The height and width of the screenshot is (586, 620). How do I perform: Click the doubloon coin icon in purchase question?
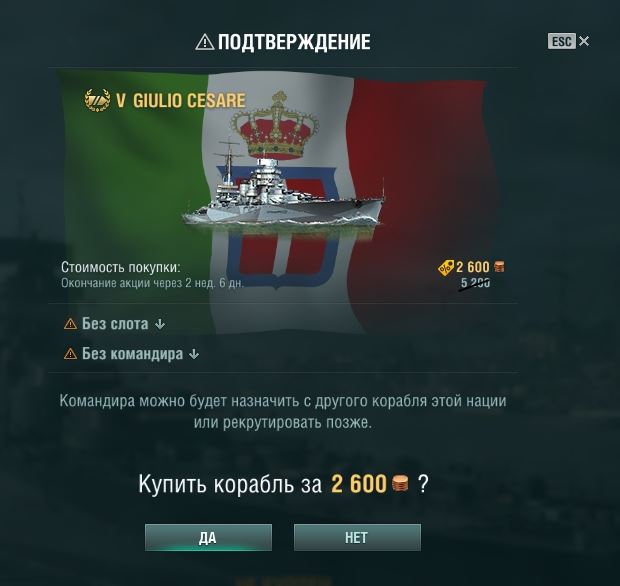pyautogui.click(x=401, y=483)
